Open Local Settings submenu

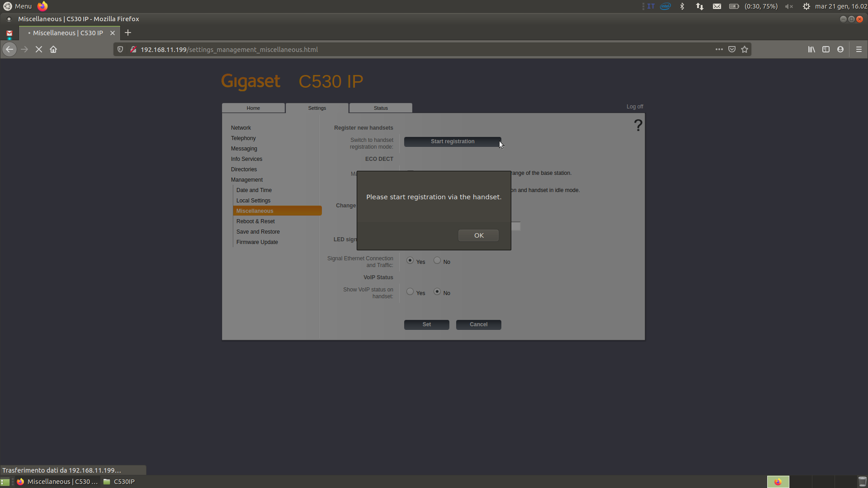click(253, 201)
